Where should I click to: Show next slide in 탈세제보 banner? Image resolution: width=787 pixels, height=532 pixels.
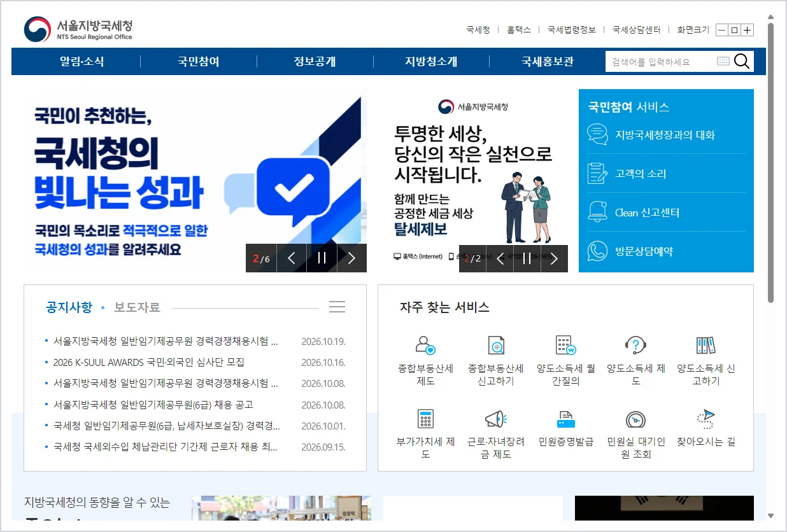click(554, 258)
